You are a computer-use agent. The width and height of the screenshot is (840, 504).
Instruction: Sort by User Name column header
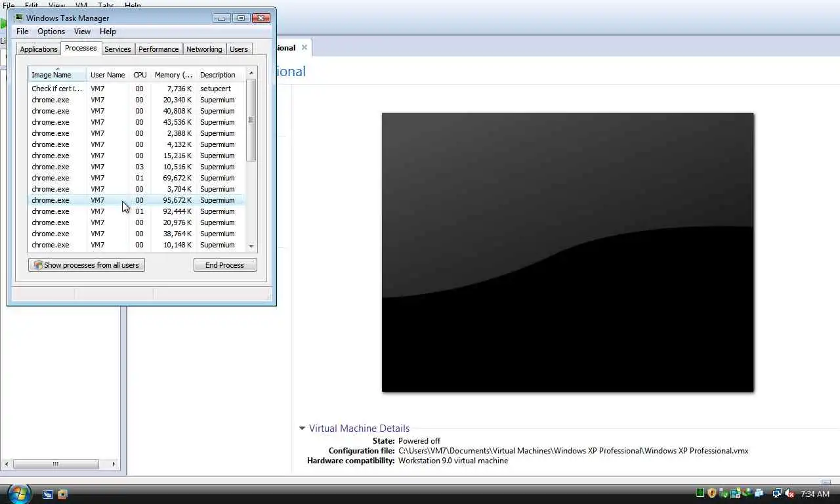(x=108, y=75)
